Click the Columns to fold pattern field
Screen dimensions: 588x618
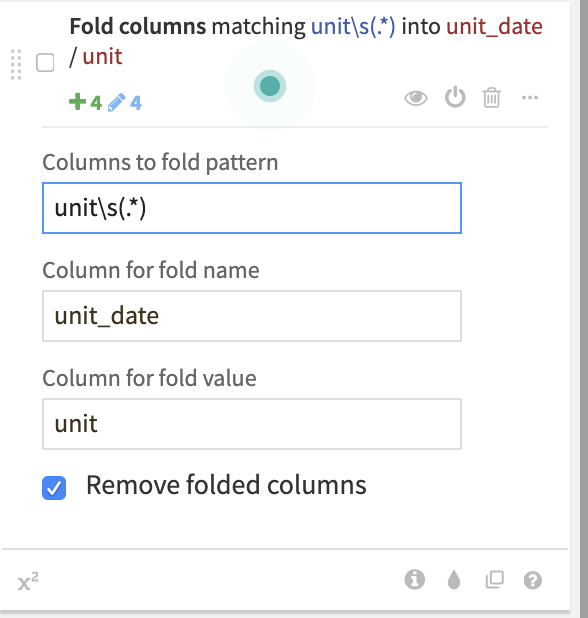click(x=252, y=208)
